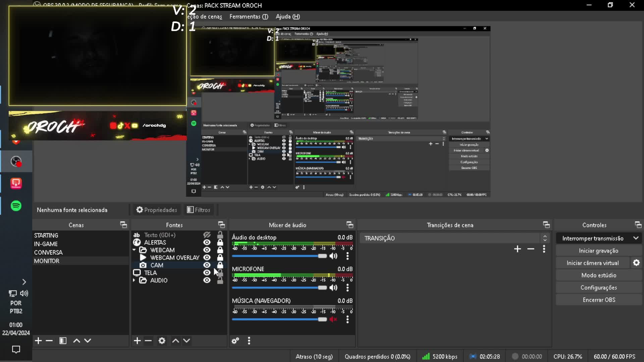Open the taskbar notification center icon
The width and height of the screenshot is (644, 362).
click(16, 349)
